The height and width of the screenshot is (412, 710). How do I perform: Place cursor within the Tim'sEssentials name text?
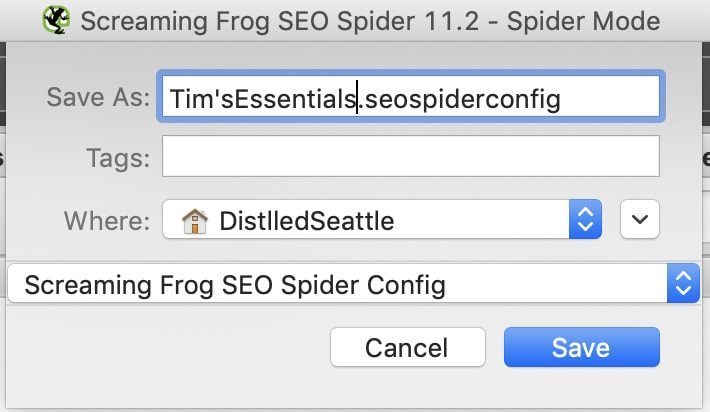(x=263, y=99)
